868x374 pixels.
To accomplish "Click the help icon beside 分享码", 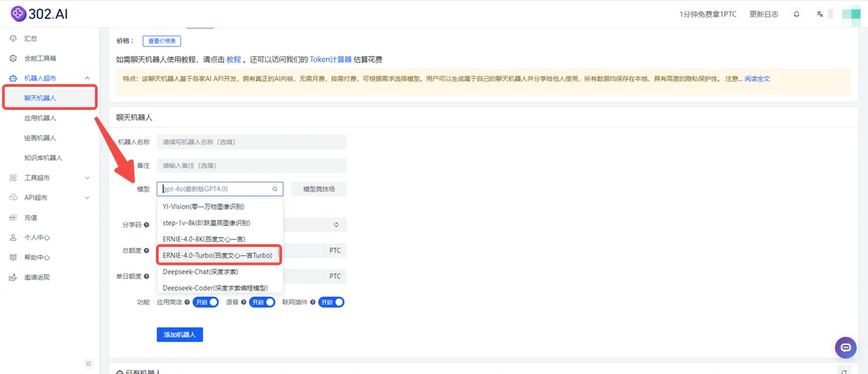I will coord(146,225).
